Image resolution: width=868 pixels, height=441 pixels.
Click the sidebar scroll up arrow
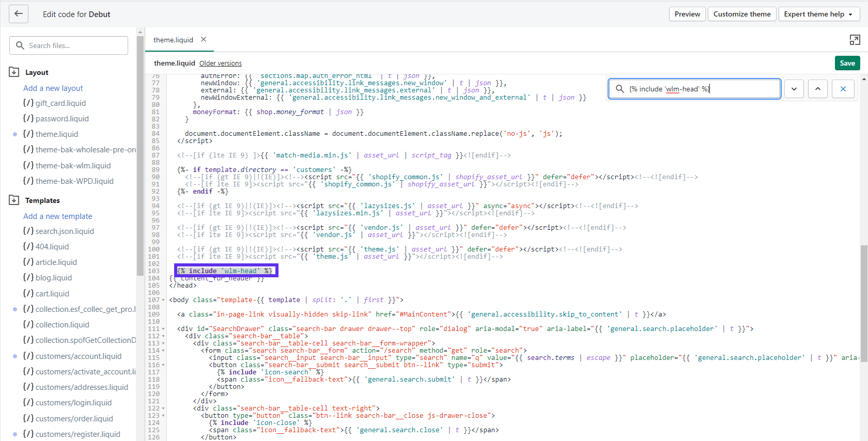[140, 32]
